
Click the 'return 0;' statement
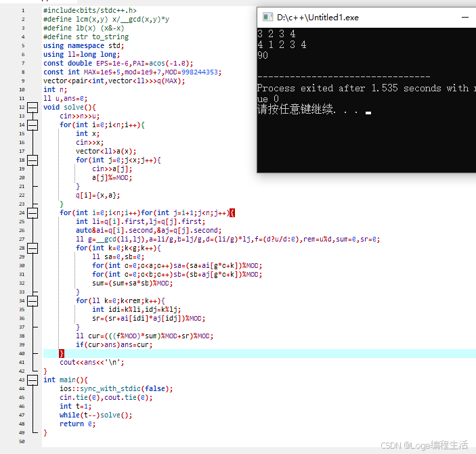(77, 424)
